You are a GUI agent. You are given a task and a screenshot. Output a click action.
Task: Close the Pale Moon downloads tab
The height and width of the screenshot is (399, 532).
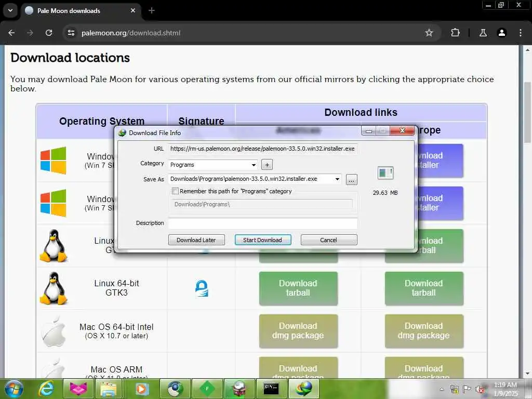pyautogui.click(x=133, y=10)
